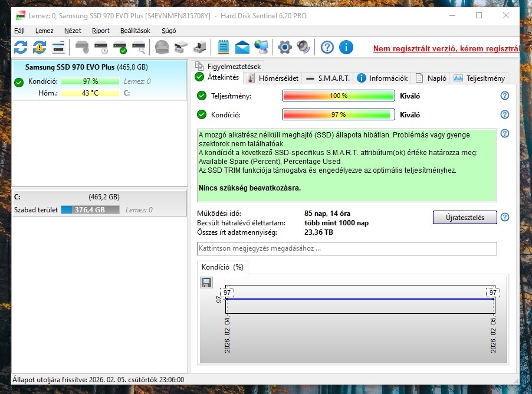Click the status bar last refresh text

pos(98,380)
